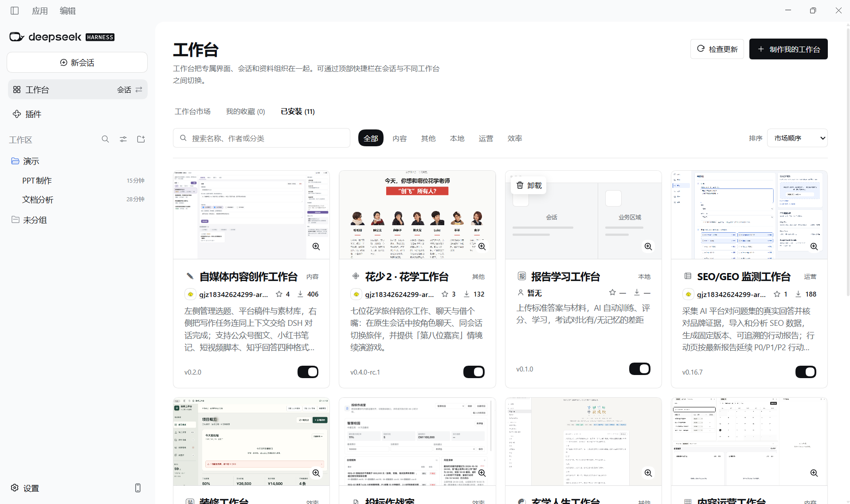Viewport: 850px width, 504px height.
Task: Select 全部 category filter
Action: pyautogui.click(x=371, y=138)
